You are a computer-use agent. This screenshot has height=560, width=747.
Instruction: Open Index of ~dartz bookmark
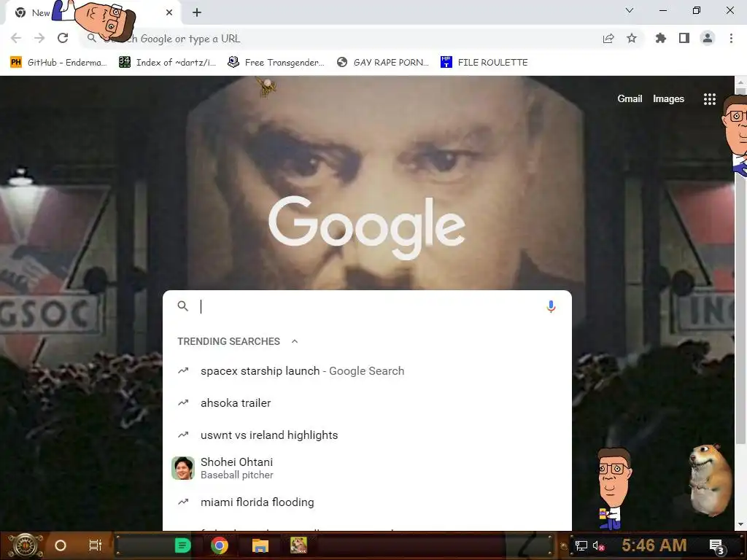coord(168,63)
